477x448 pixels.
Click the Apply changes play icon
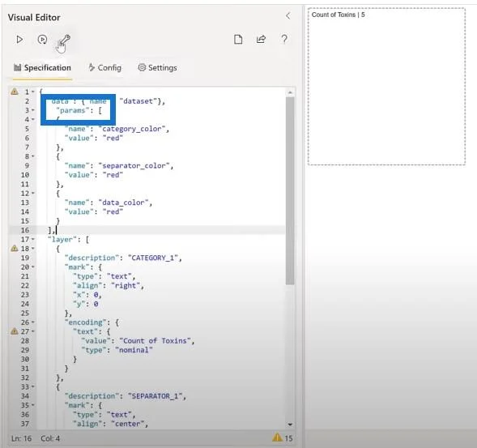tap(19, 40)
